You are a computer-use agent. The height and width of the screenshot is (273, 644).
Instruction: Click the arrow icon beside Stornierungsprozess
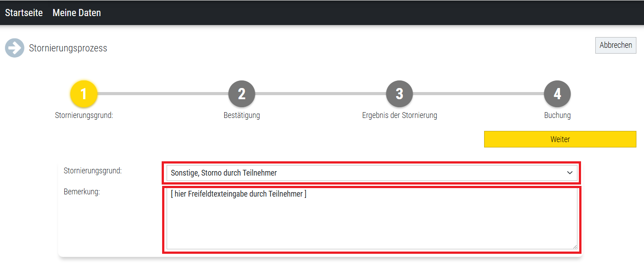15,48
